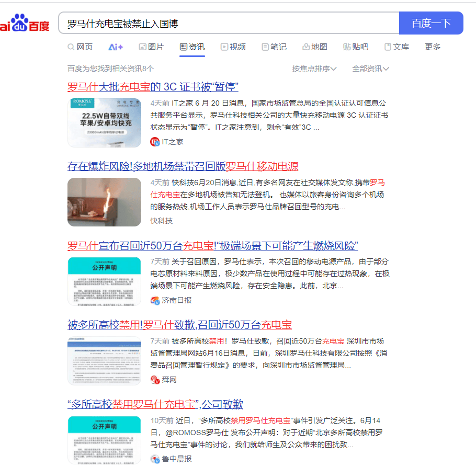Click the news icon beside 资讯
Viewport: 476px width, 467px height.
184,47
